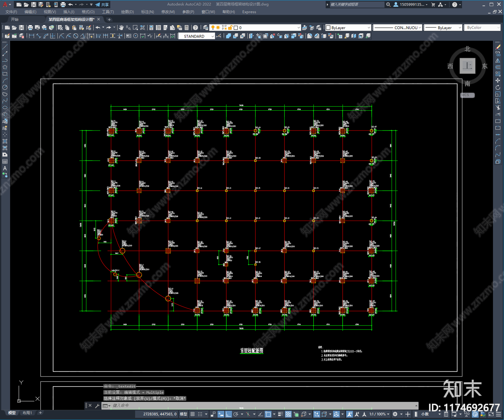Open the ByColor plot style box
504x420 pixels.
[483, 28]
